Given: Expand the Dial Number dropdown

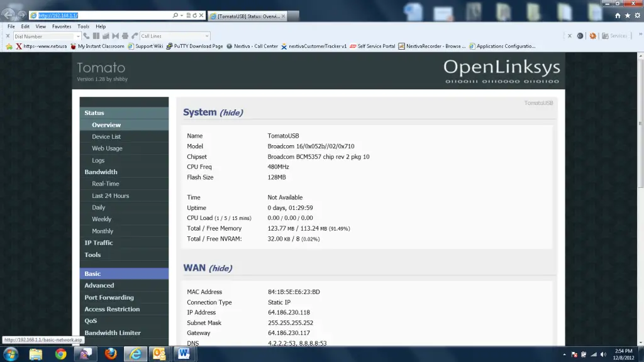Looking at the screenshot, I should [78, 36].
